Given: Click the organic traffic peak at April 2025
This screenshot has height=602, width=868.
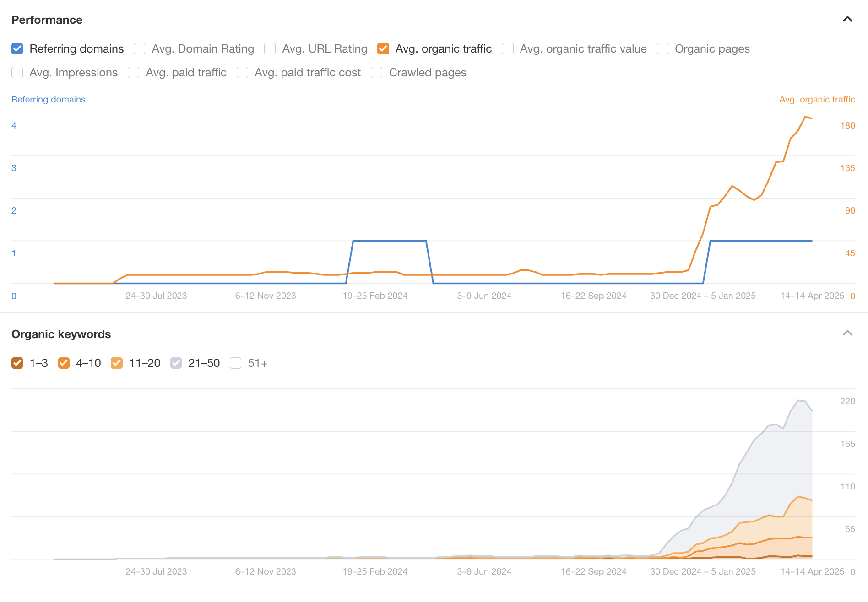Looking at the screenshot, I should (805, 117).
